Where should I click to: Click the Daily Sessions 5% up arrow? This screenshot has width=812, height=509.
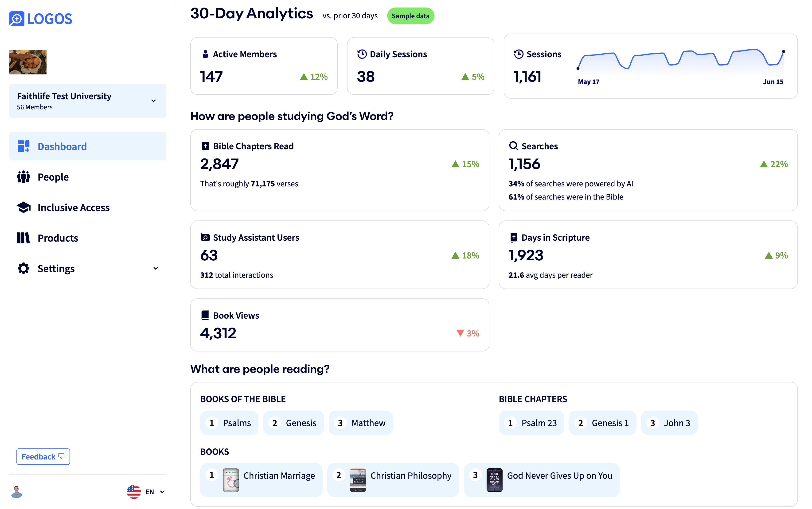465,77
